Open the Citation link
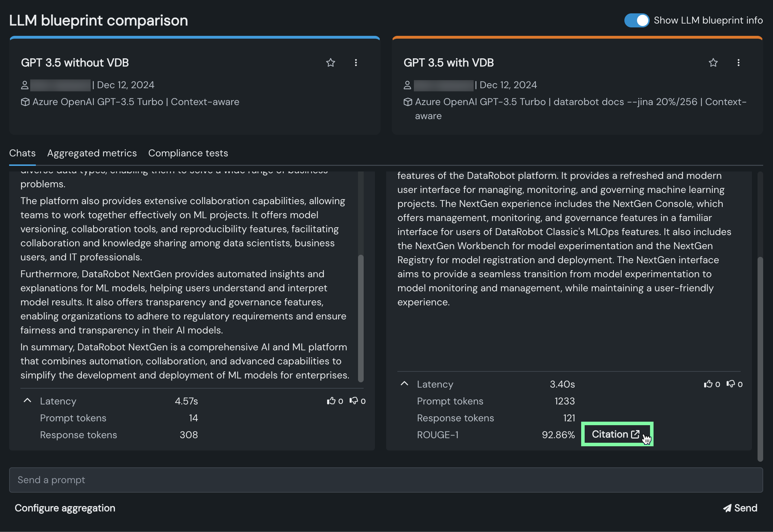The width and height of the screenshot is (773, 532). tap(616, 434)
